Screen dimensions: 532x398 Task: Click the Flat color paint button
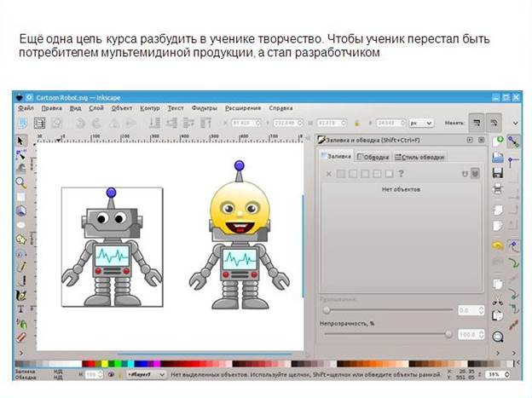[x=341, y=174]
